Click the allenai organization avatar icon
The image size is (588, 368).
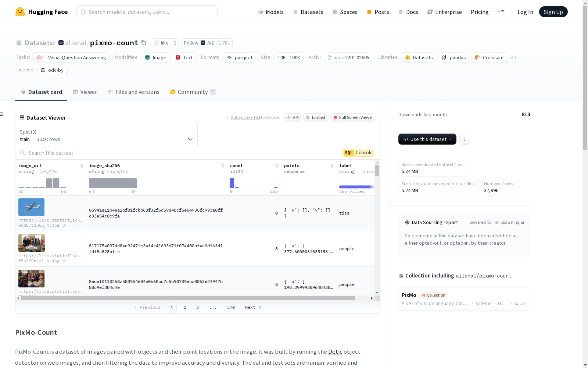coord(61,43)
